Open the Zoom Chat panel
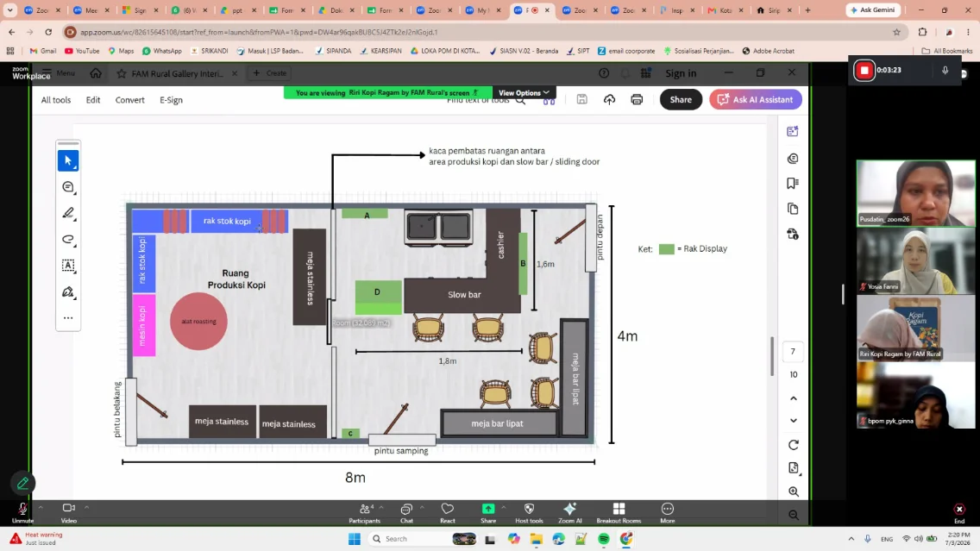The image size is (980, 551). click(406, 513)
